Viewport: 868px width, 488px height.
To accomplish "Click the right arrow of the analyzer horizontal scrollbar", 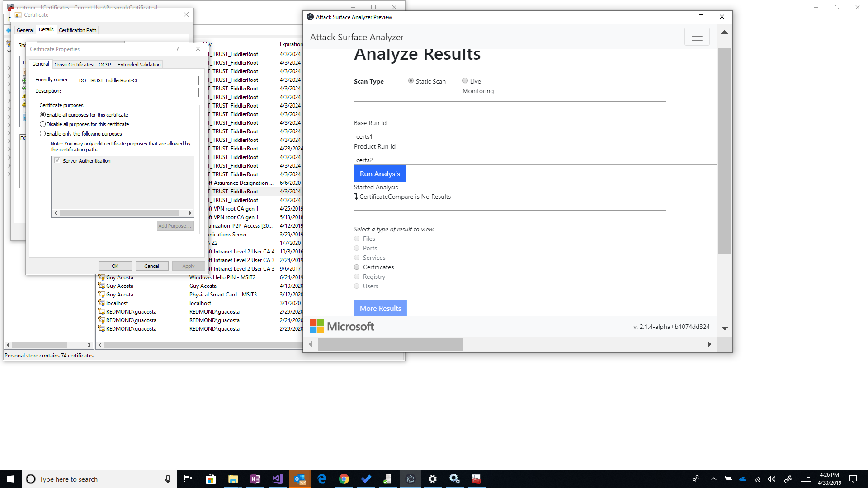I will tap(709, 344).
